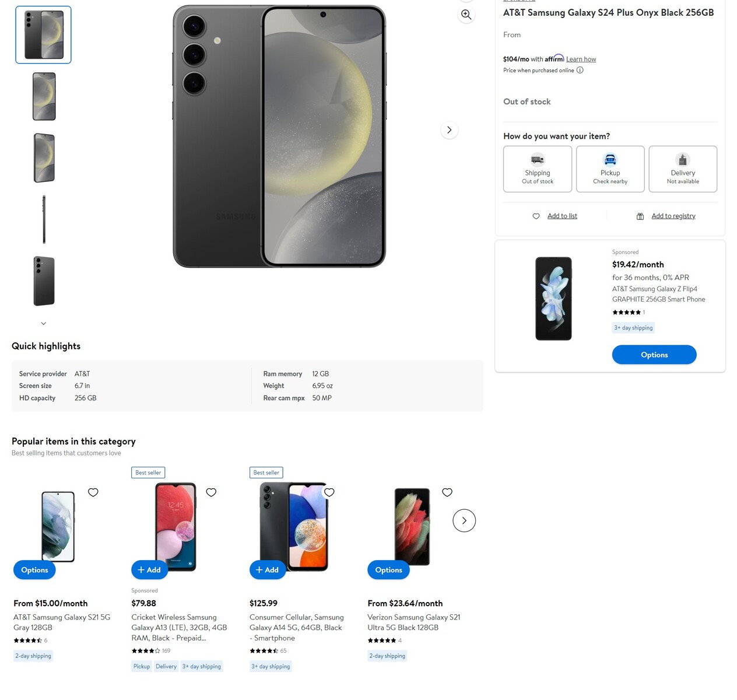
Task: Favorite the Verizon Galaxy S21 Ultra
Action: coord(447,492)
